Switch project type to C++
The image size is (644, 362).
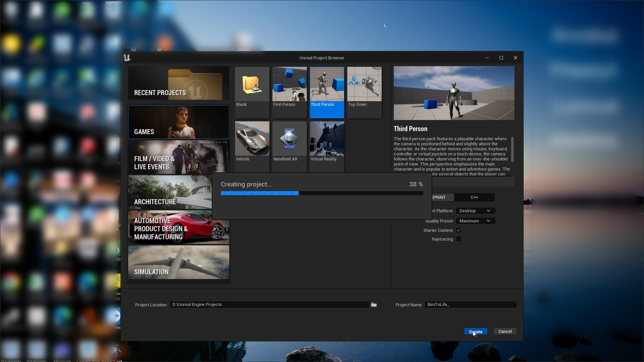[x=474, y=197]
